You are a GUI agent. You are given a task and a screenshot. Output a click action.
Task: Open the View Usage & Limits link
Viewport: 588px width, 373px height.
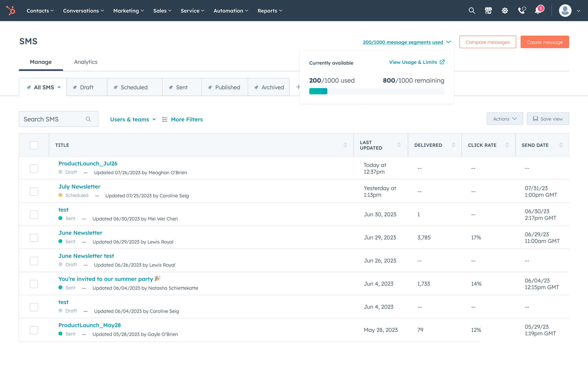(416, 62)
